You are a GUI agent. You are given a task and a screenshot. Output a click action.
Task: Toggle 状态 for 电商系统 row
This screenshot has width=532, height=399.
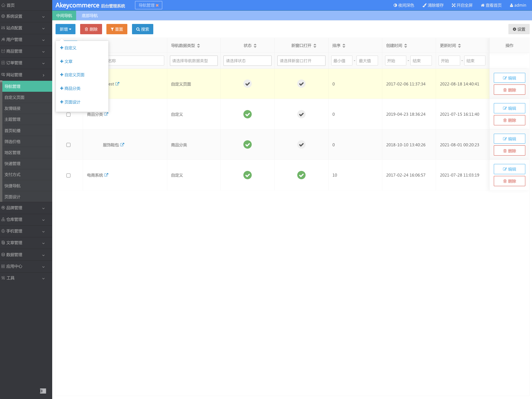[x=247, y=175]
